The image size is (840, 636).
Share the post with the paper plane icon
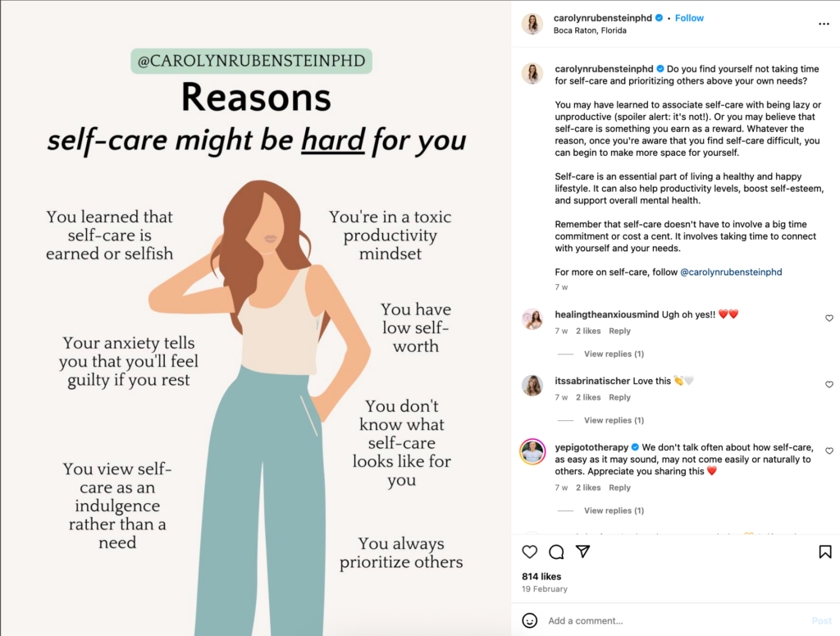click(583, 552)
